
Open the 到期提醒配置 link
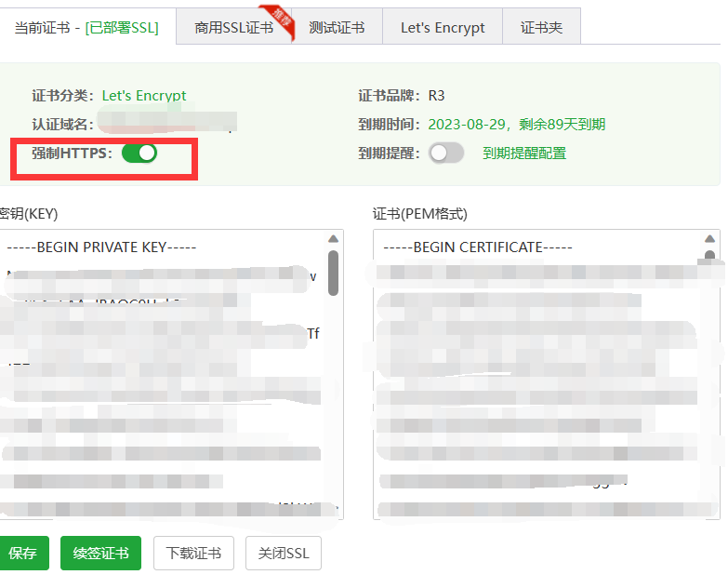(x=524, y=154)
